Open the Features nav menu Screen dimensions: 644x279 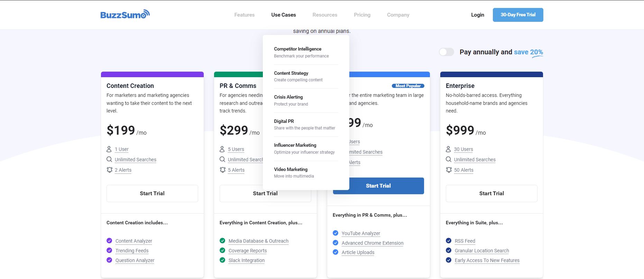pyautogui.click(x=244, y=15)
